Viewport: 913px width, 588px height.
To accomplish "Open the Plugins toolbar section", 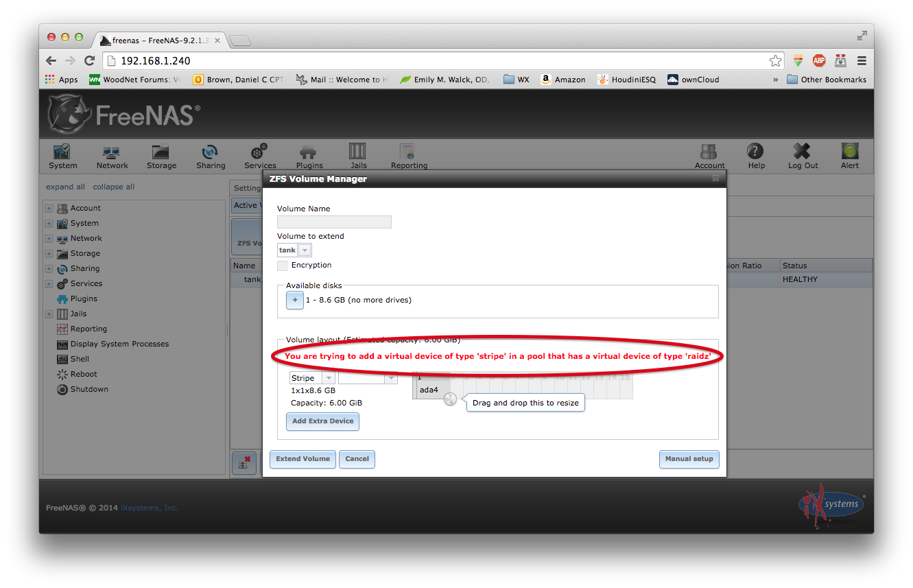I will (309, 156).
